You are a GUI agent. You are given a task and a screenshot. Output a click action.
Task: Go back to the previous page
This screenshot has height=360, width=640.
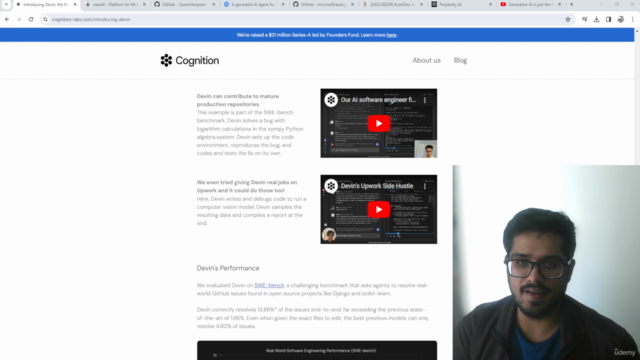pos(7,19)
